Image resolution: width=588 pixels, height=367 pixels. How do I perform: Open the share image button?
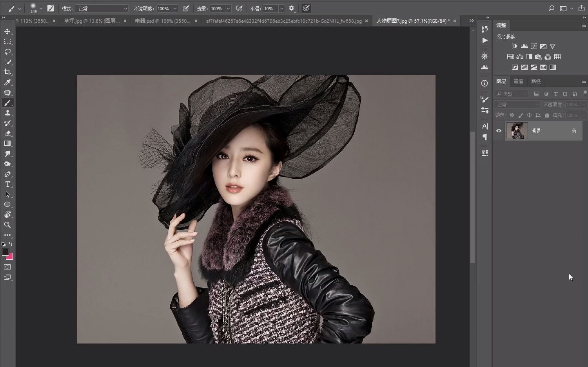581,8
